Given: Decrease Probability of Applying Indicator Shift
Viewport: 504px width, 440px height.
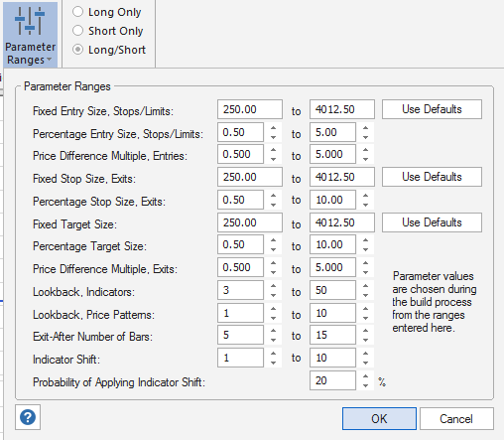Looking at the screenshot, I should 365,385.
